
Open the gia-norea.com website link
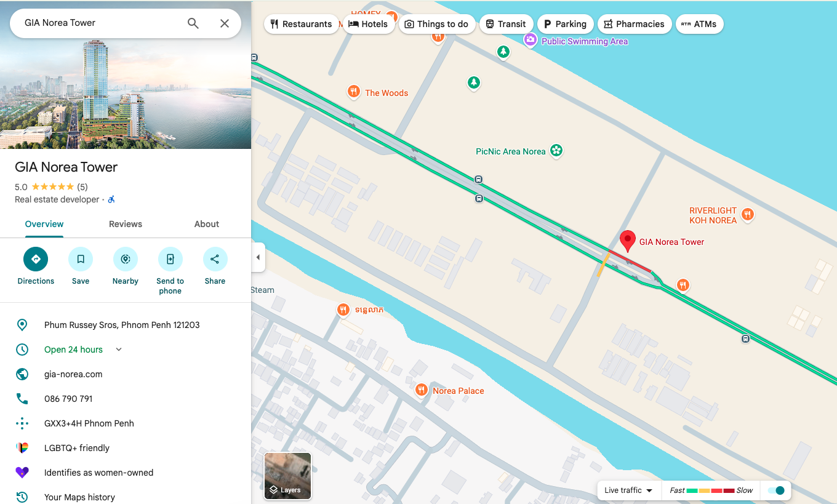pyautogui.click(x=73, y=374)
